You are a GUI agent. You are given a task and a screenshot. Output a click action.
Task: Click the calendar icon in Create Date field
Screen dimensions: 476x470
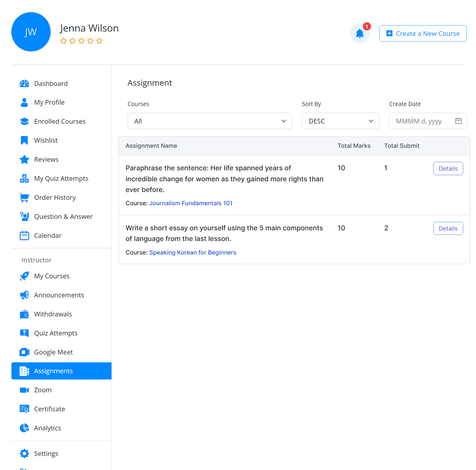(x=458, y=121)
